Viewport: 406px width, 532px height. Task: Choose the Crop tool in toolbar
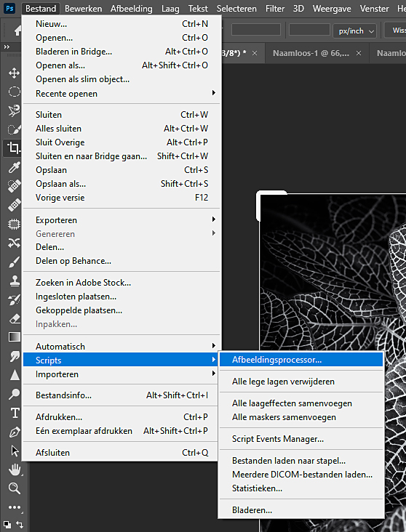coord(14,148)
